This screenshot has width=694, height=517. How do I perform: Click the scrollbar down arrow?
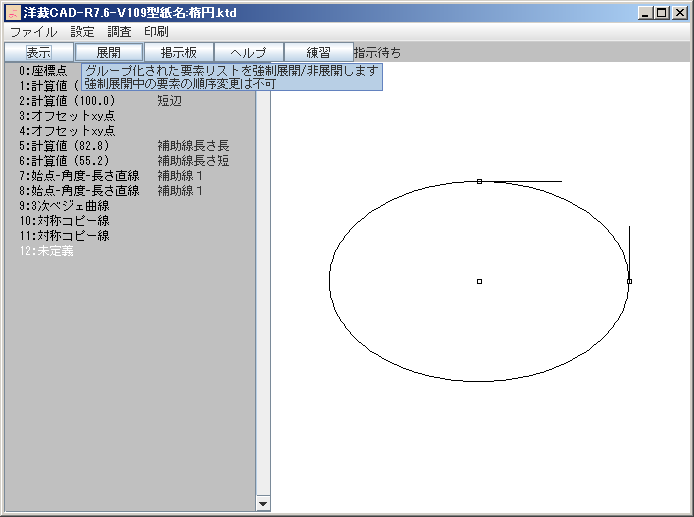(x=263, y=504)
